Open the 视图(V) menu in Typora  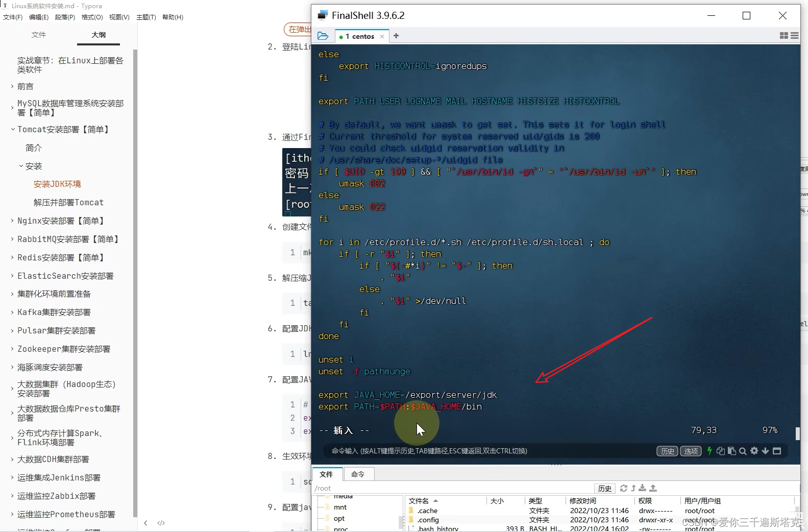coord(119,17)
